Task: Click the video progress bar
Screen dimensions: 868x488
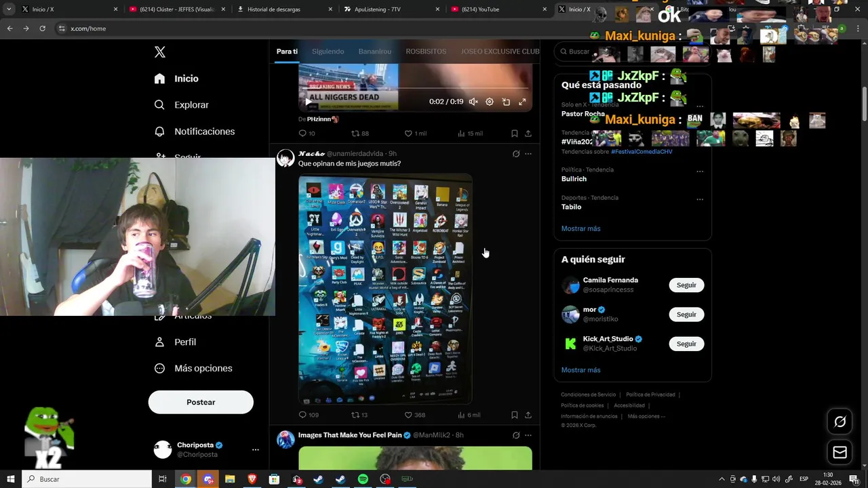Action: coord(415,89)
